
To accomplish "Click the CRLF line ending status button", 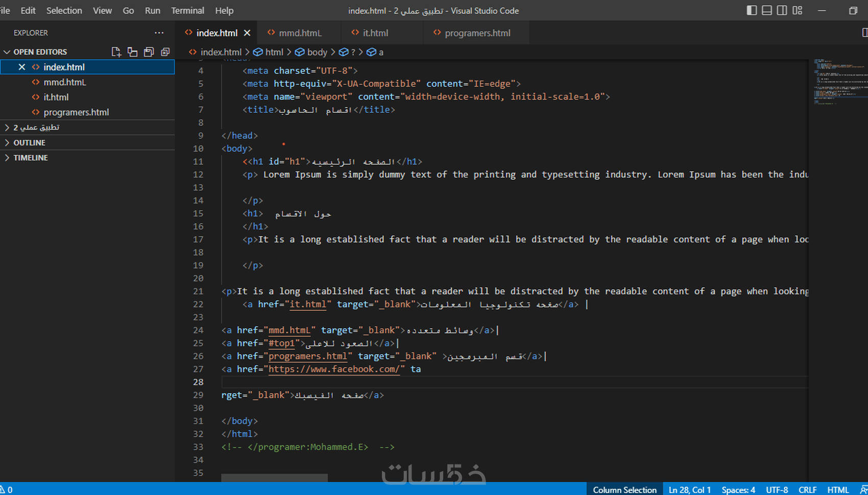I will click(x=807, y=490).
